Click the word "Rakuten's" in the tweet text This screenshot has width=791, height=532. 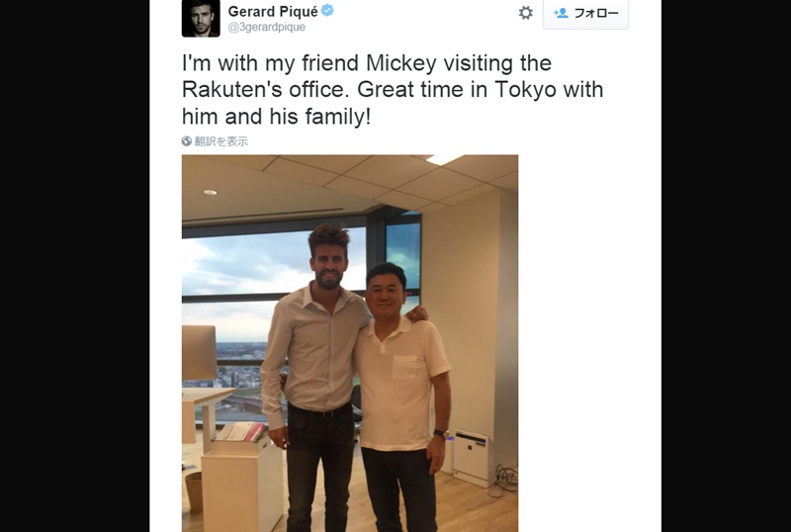coord(231,90)
